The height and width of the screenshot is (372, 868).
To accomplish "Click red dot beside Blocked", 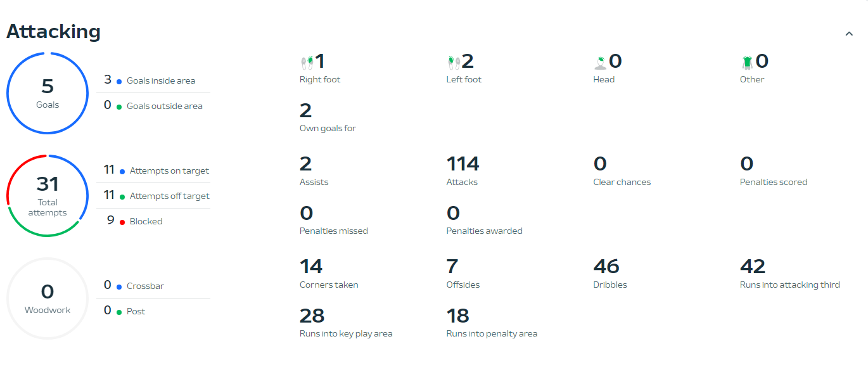I will coord(122,222).
